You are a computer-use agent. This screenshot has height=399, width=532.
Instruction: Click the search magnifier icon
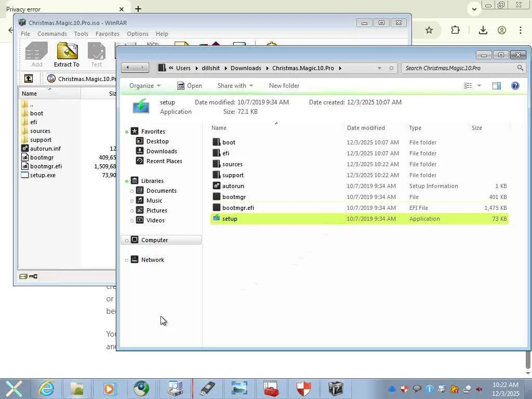pyautogui.click(x=520, y=68)
